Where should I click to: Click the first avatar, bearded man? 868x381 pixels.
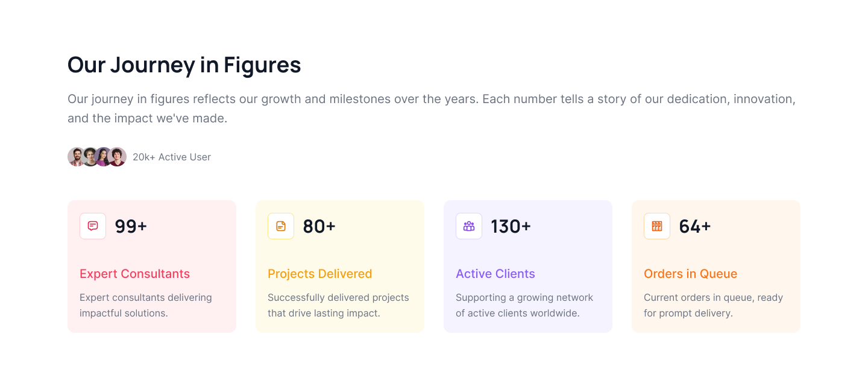tap(76, 157)
